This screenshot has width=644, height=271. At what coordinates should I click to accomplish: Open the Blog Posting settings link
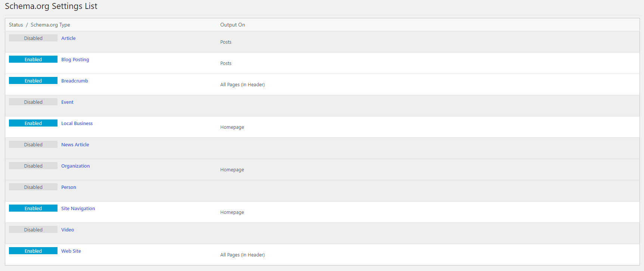(75, 59)
